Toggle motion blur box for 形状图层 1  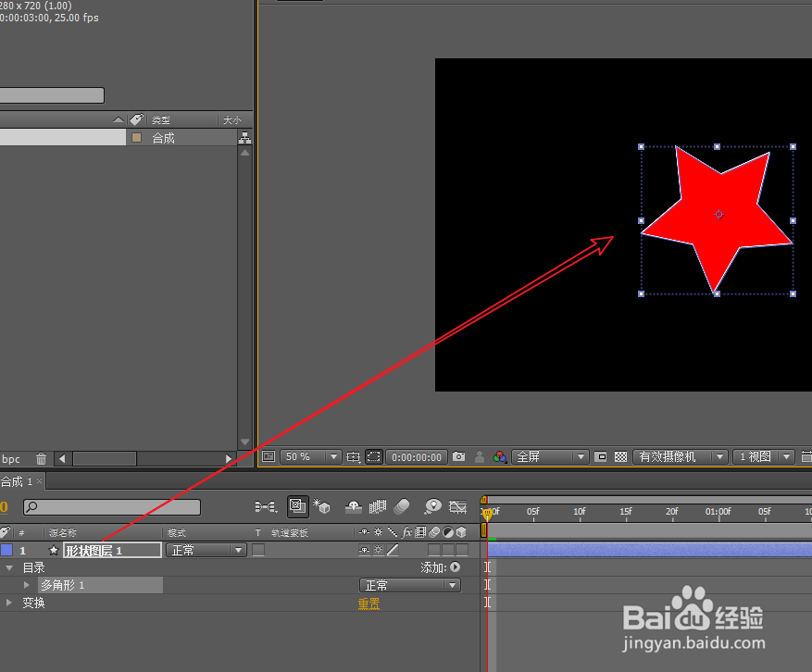[x=434, y=550]
